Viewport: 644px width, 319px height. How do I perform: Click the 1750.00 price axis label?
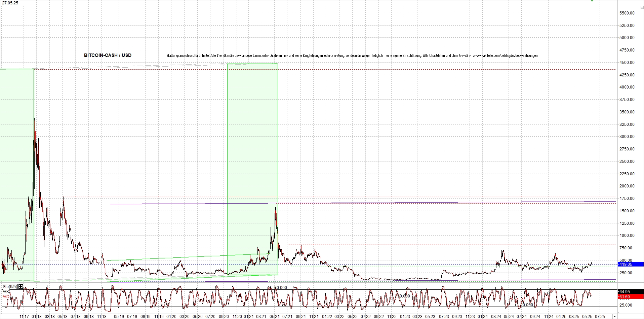click(627, 198)
